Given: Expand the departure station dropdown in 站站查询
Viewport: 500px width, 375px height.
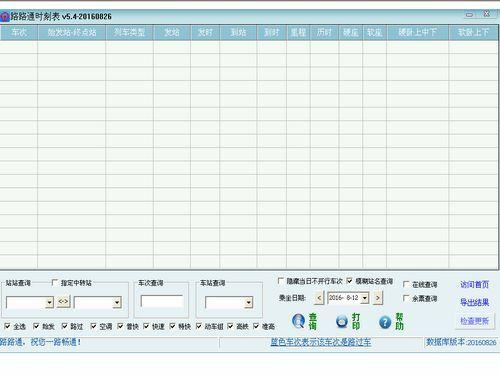Looking at the screenshot, I should (49, 302).
